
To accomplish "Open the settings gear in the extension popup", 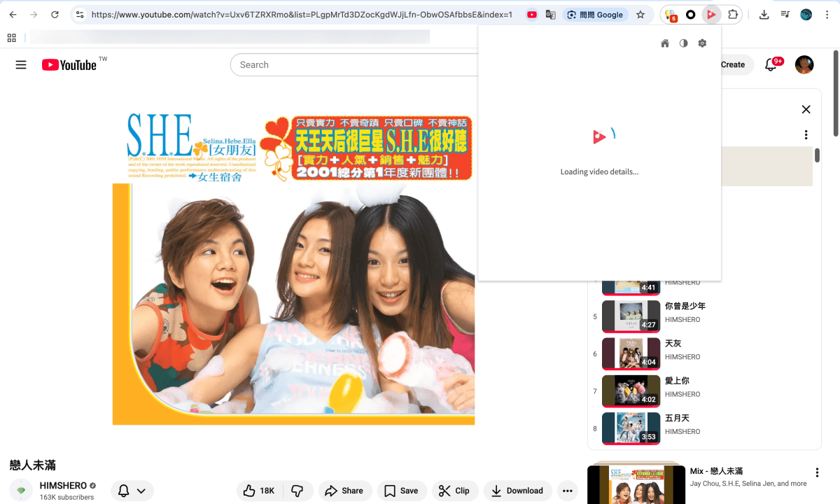I will pos(702,43).
